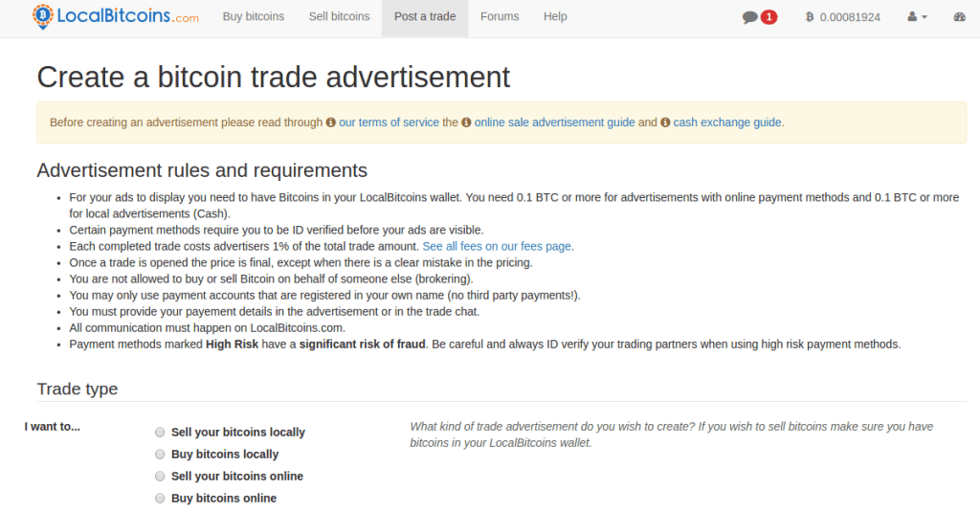Expand the user account dropdown
Screen dimensions: 980x512
click(x=918, y=17)
